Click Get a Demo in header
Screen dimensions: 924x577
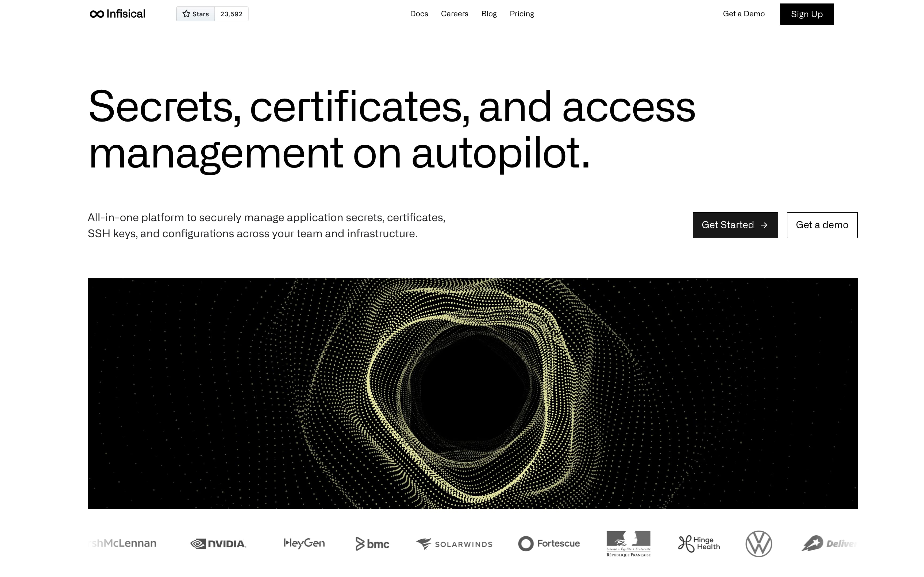744,14
